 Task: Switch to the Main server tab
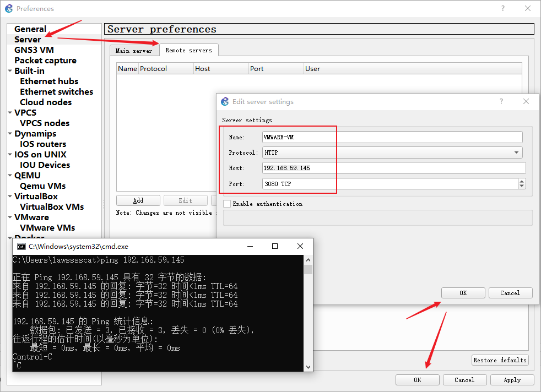pyautogui.click(x=134, y=51)
